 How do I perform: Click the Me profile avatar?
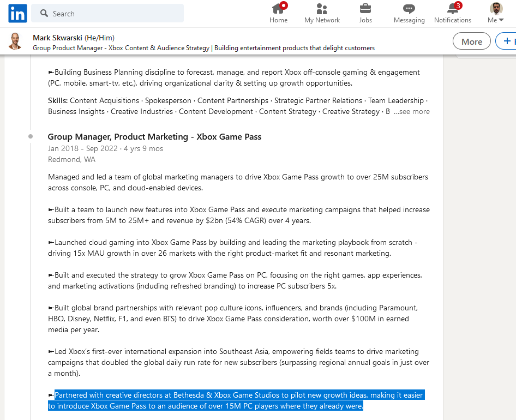496,8
